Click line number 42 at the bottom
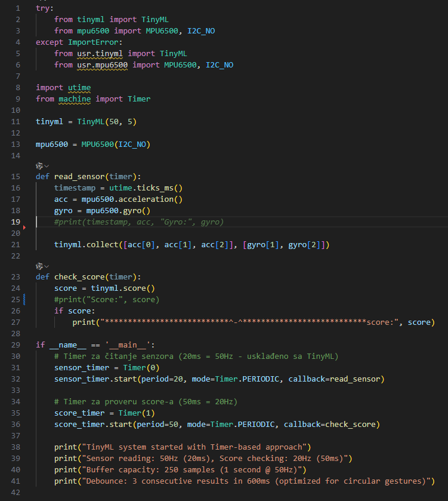The image size is (448, 501). point(16,492)
